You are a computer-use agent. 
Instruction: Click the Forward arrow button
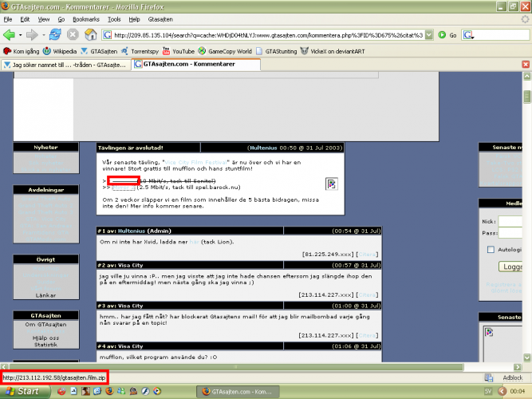32,34
